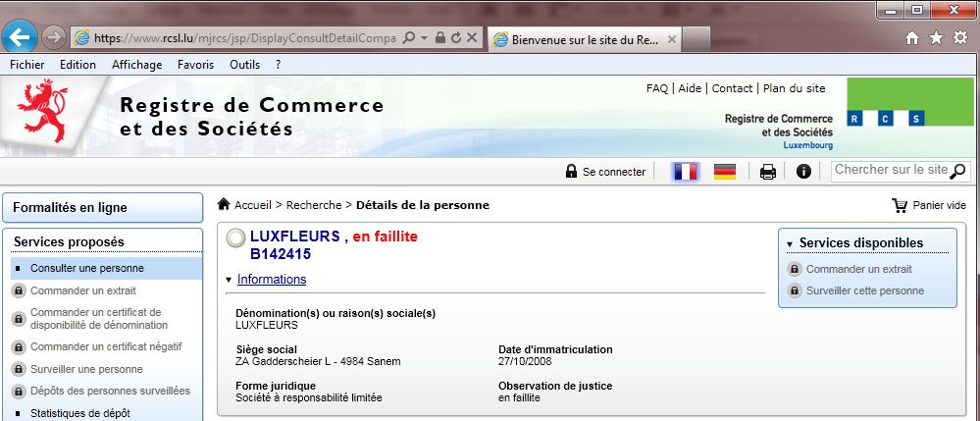Click the browser back arrow button
Screen dimensions: 980x421
21,37
